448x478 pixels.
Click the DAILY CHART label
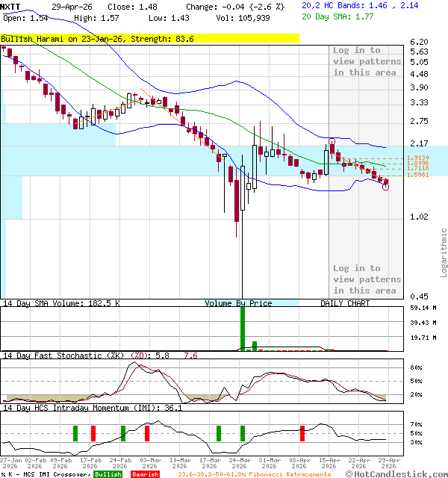click(345, 303)
